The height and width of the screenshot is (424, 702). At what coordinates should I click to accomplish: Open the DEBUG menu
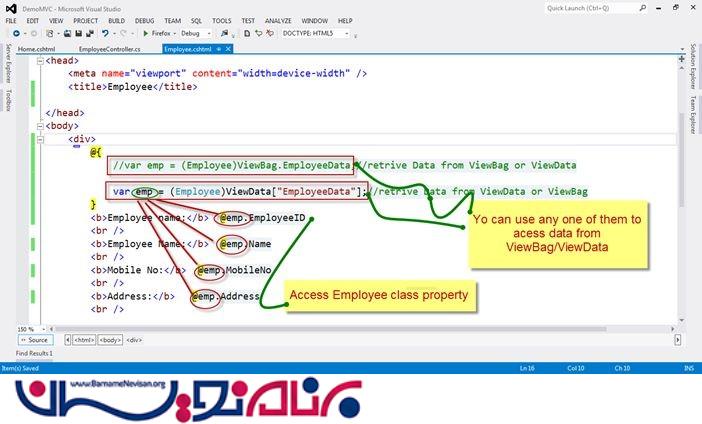144,21
